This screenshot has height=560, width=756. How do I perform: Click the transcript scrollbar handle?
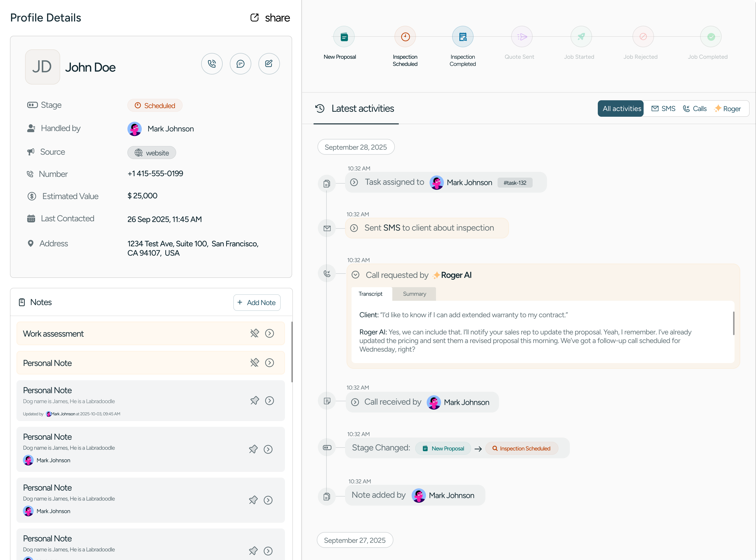tap(734, 323)
